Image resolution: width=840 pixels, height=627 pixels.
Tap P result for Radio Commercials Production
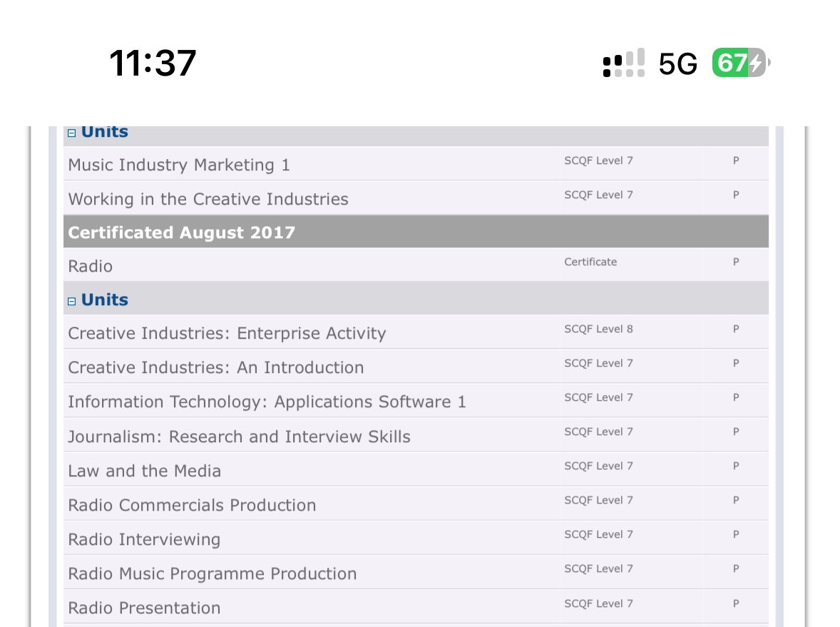[x=736, y=500]
